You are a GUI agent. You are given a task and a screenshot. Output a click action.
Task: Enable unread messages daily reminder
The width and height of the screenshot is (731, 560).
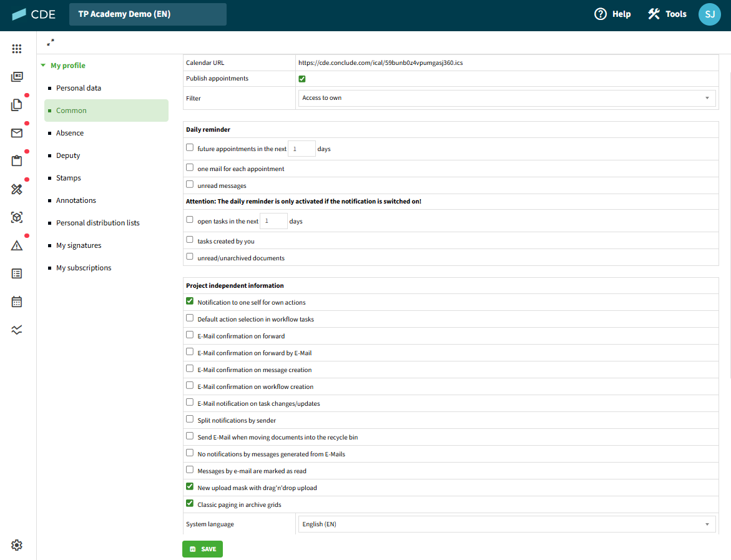point(190,185)
